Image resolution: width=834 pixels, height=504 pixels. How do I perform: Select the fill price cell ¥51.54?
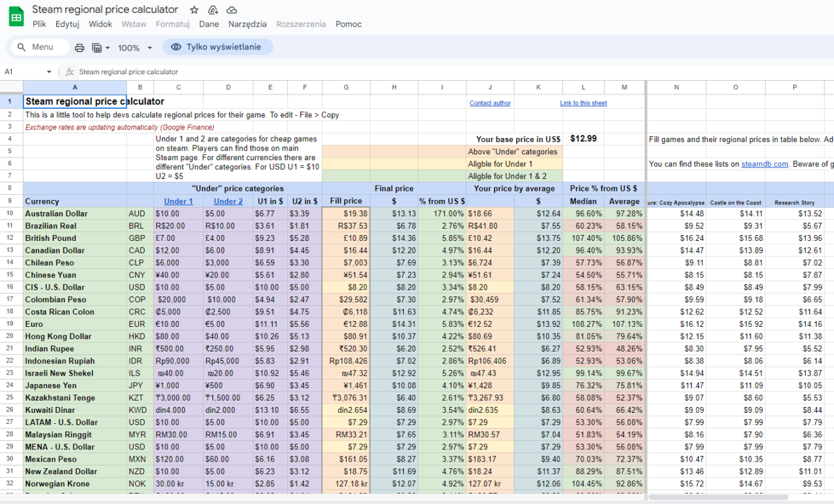346,275
